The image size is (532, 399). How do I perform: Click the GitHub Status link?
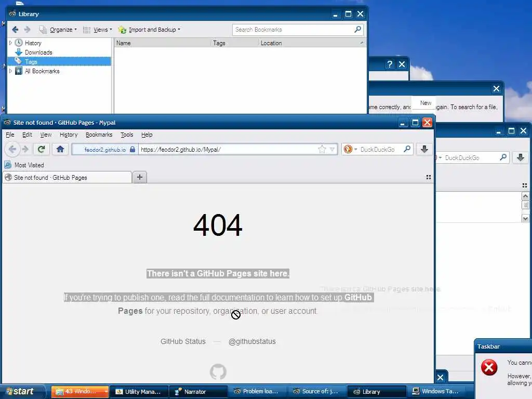pyautogui.click(x=183, y=341)
